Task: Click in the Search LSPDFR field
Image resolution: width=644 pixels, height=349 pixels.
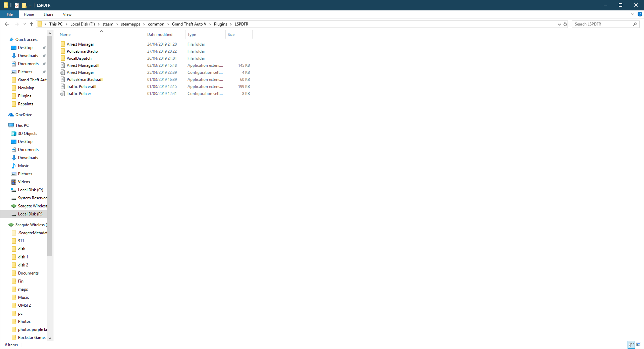Action: [602, 24]
